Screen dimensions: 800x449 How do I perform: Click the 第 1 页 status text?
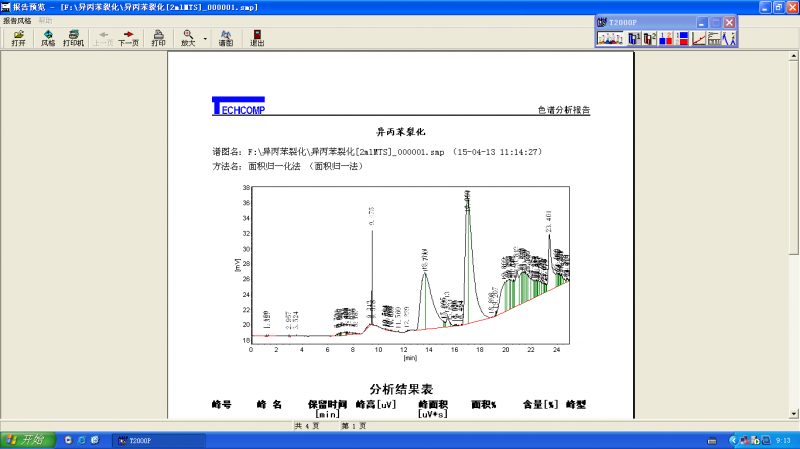point(354,426)
